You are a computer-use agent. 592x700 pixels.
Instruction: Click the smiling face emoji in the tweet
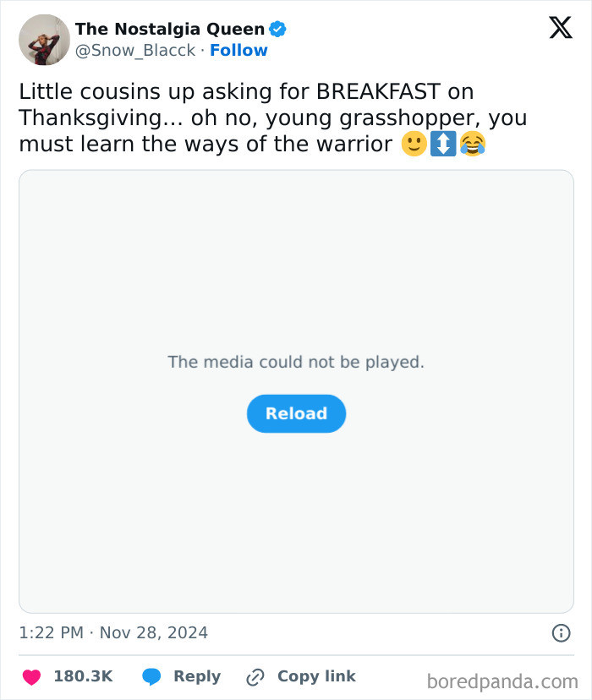[x=414, y=145]
